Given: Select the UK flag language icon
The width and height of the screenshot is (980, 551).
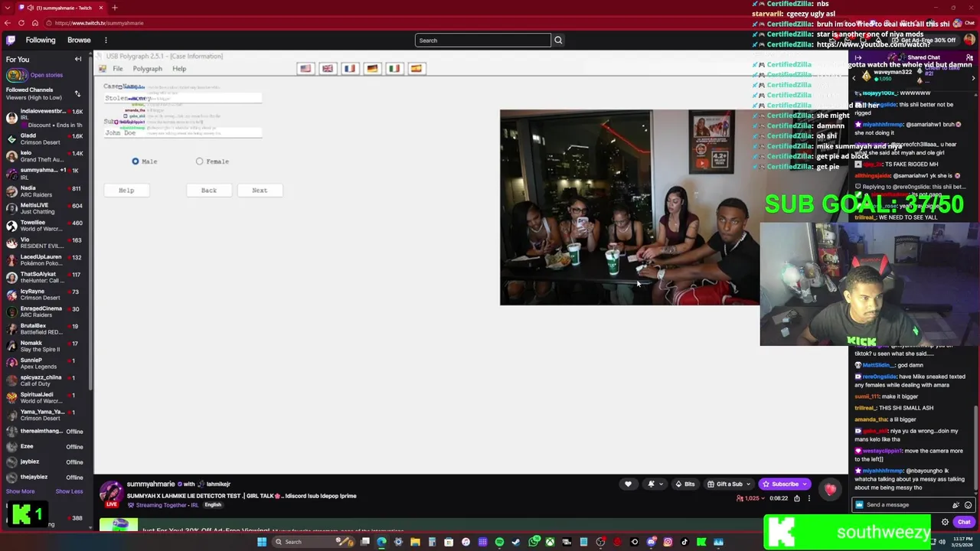Looking at the screenshot, I should pyautogui.click(x=328, y=68).
